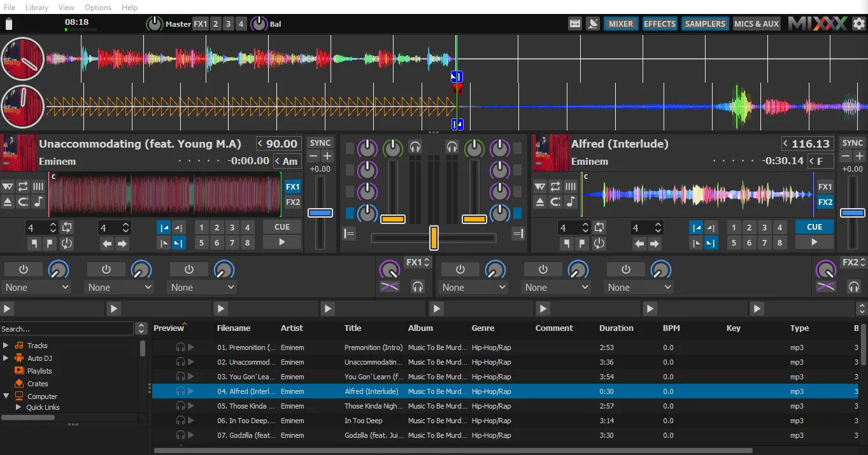The width and height of the screenshot is (868, 455).
Task: Center the crossfader slider
Action: (x=435, y=237)
